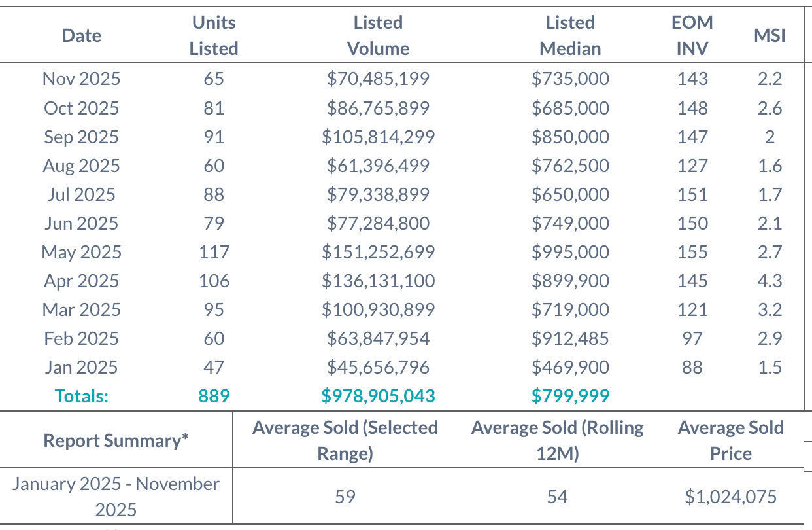Click the May 2025 listed median $995,000
Viewport: 812px width, 530px height.
(570, 252)
